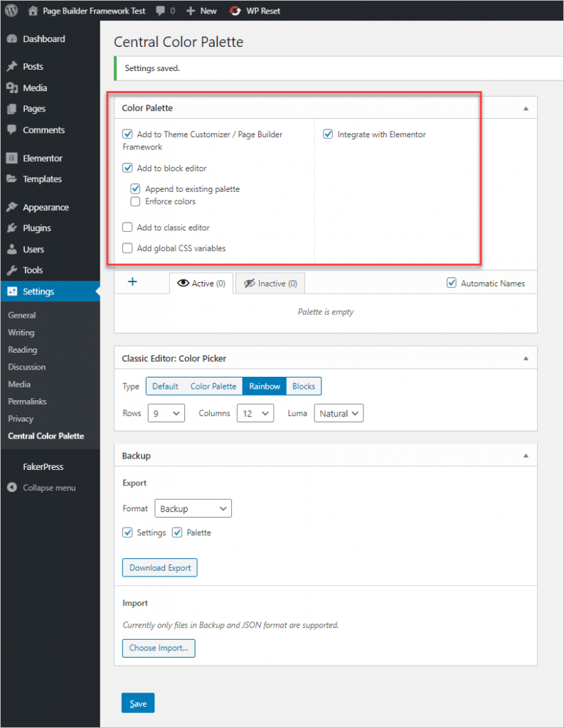Open the Rows dropdown
Viewport: 564px width, 728px height.
(166, 413)
